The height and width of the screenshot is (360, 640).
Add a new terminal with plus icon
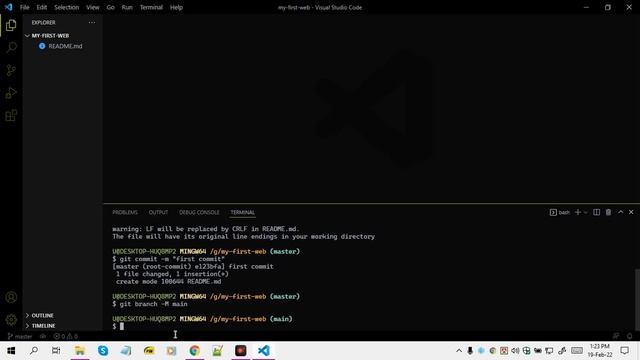pyautogui.click(x=578, y=212)
